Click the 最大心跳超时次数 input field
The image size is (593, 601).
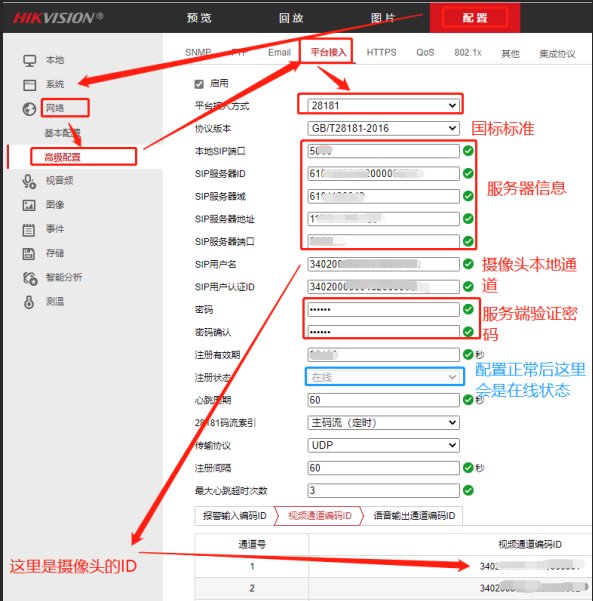tap(383, 490)
